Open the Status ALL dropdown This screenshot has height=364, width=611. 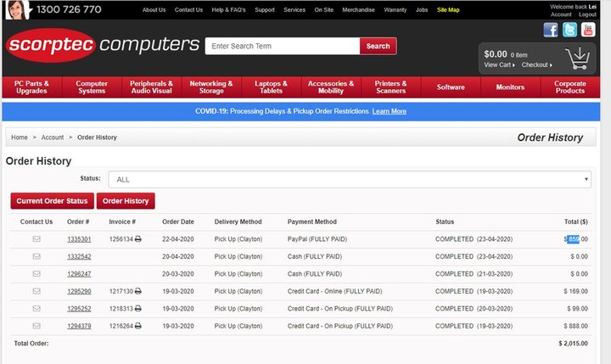pos(350,179)
